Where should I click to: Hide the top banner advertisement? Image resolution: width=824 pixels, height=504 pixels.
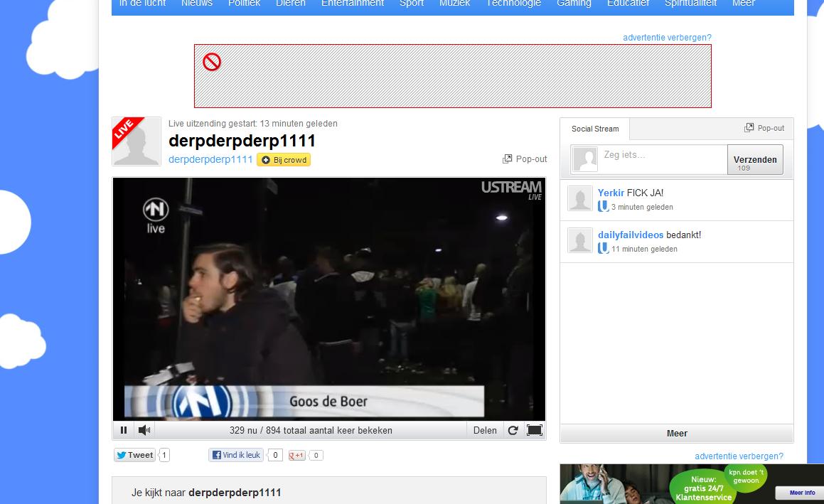(x=667, y=38)
